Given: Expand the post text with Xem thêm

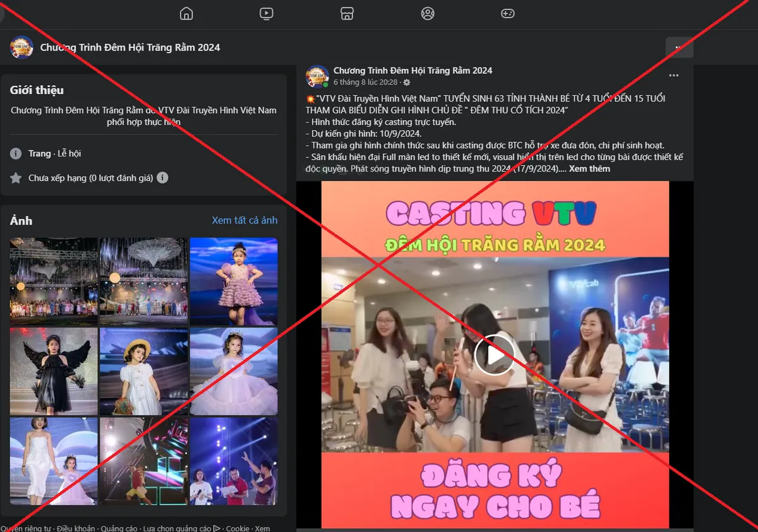Looking at the screenshot, I should [589, 168].
